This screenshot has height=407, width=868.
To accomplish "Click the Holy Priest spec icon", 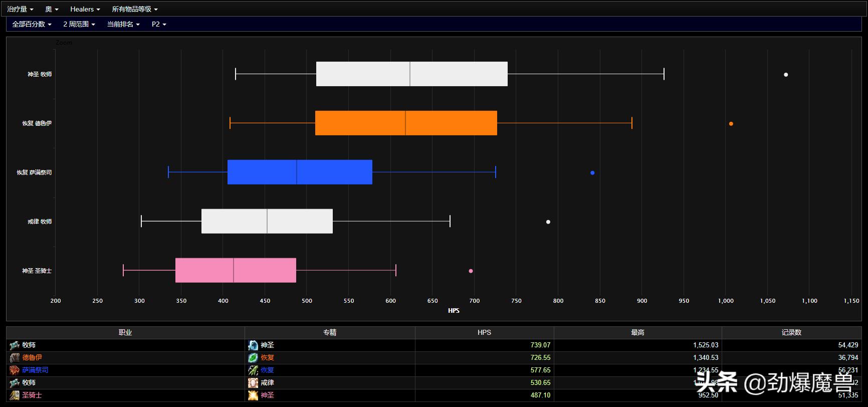I will click(253, 345).
